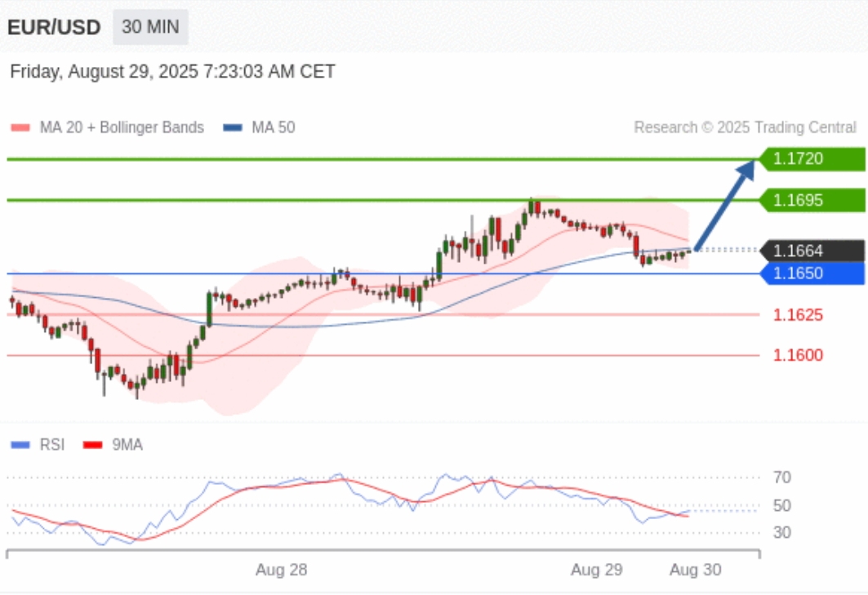Click the black 1.1664 current price tag
The height and width of the screenshot is (595, 868).
click(x=812, y=251)
